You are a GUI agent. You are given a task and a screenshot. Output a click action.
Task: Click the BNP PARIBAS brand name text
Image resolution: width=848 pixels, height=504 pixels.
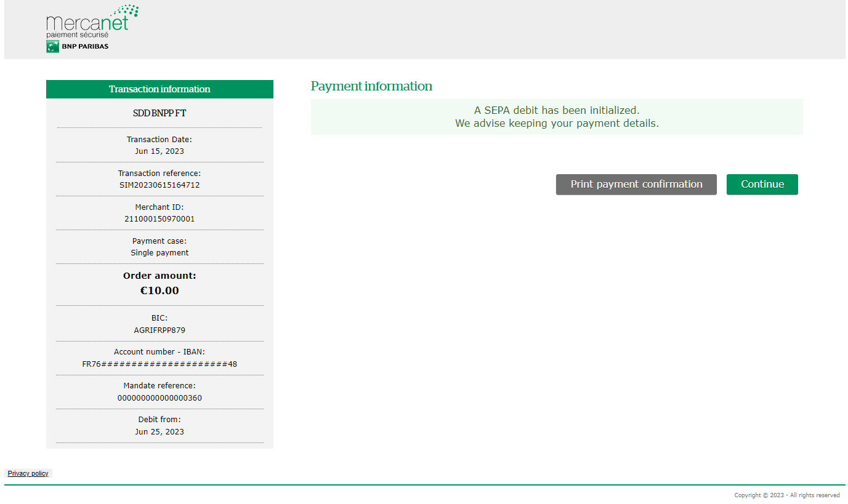[85, 47]
